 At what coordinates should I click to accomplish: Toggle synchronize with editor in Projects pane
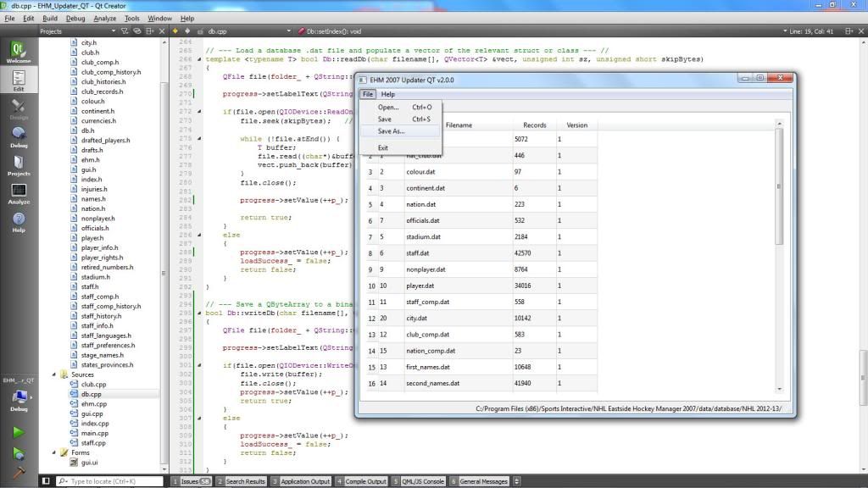click(137, 31)
